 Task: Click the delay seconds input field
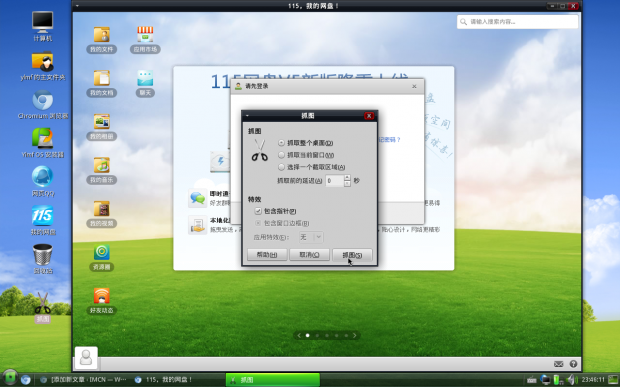335,181
